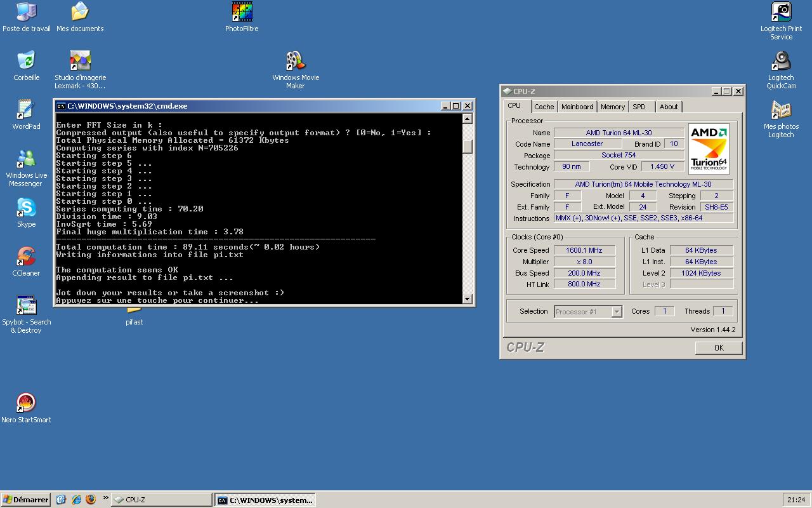812x508 pixels.
Task: Click Total computation time line in cmd
Action: pos(188,247)
